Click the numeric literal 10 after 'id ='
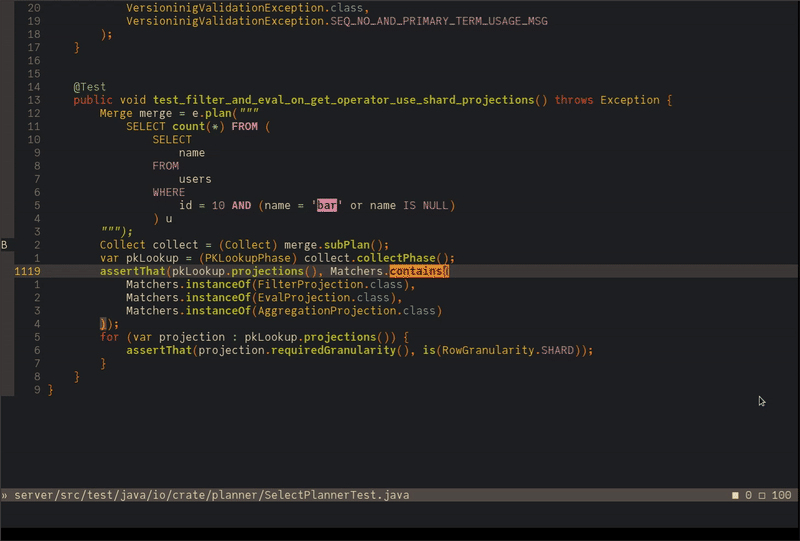The image size is (800, 541). pyautogui.click(x=218, y=205)
